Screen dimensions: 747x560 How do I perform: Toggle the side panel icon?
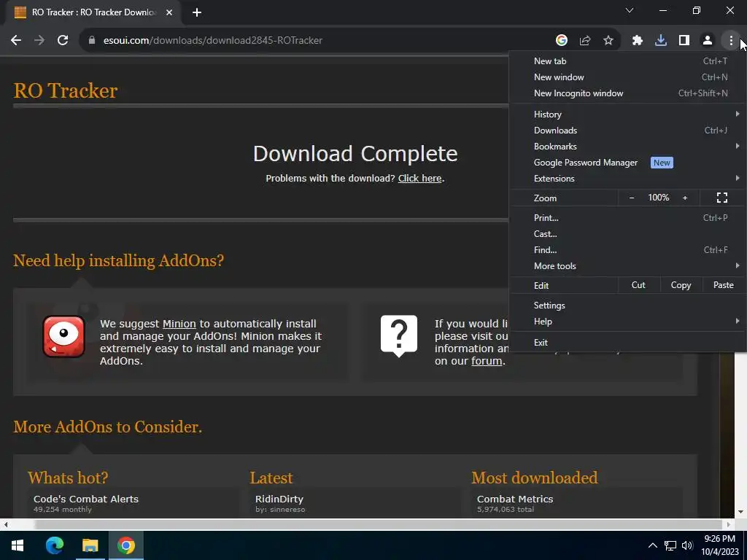(x=684, y=41)
